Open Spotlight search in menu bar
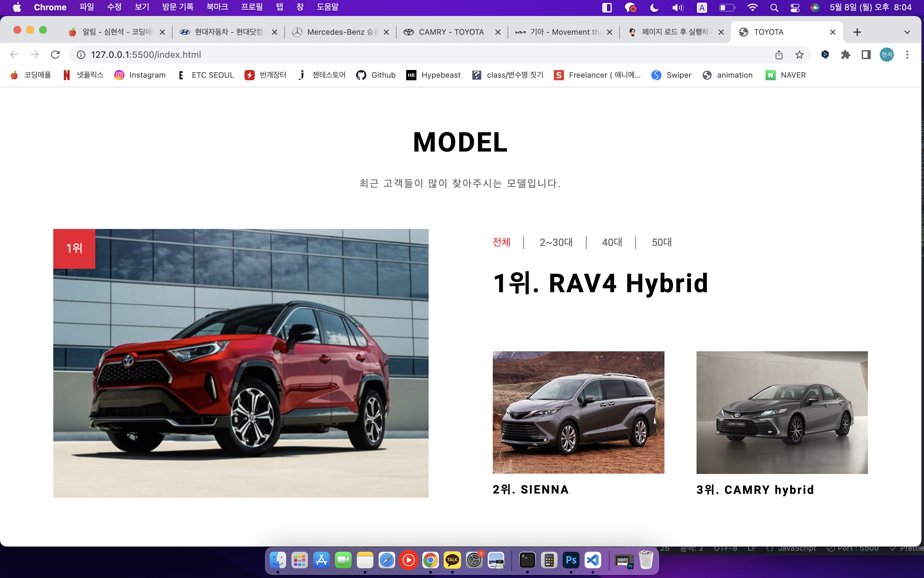The height and width of the screenshot is (578, 924). (x=774, y=8)
